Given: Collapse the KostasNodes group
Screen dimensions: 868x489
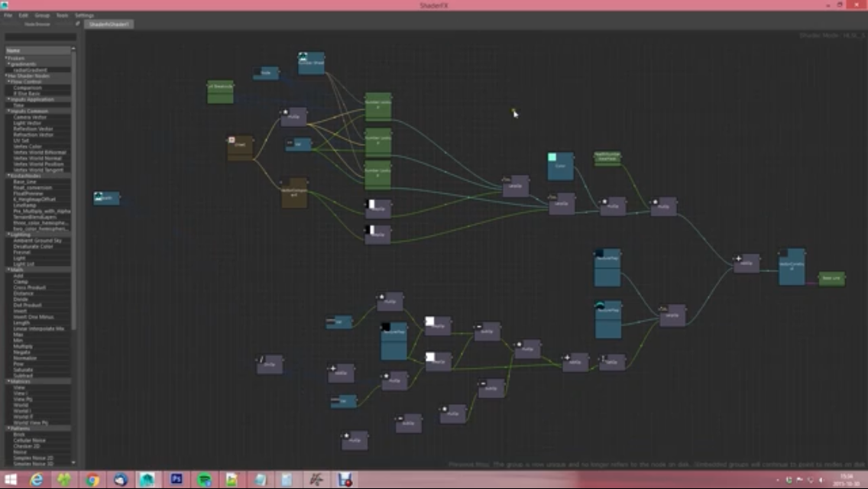Looking at the screenshot, I should (x=9, y=176).
